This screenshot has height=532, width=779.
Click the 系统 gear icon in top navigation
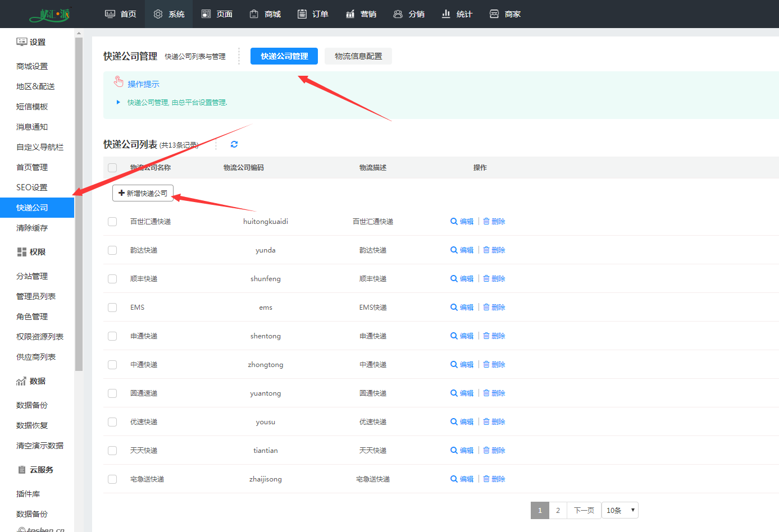[x=158, y=14]
